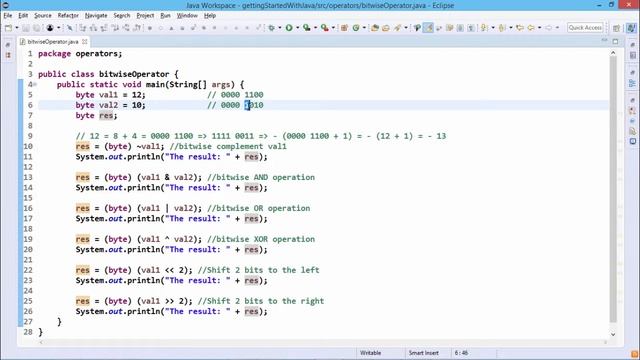Image resolution: width=640 pixels, height=360 pixels.
Task: Click the Open Perspective icon
Action: click(x=616, y=28)
